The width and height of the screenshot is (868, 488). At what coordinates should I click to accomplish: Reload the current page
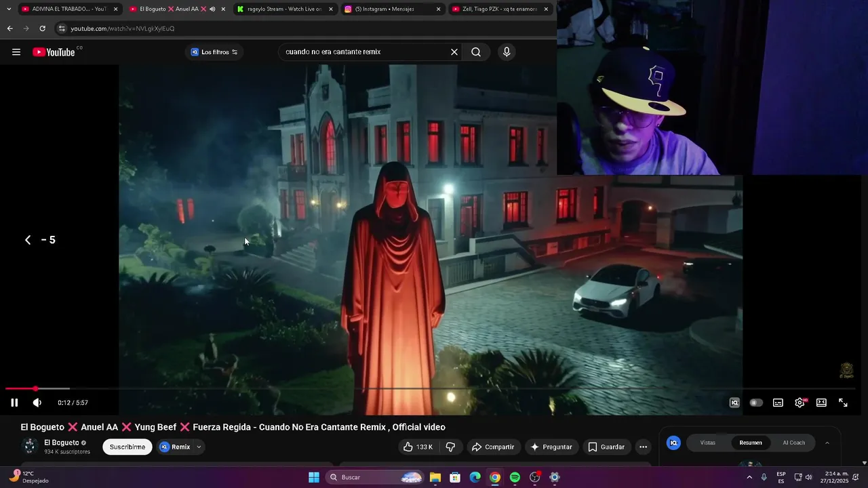coord(42,28)
